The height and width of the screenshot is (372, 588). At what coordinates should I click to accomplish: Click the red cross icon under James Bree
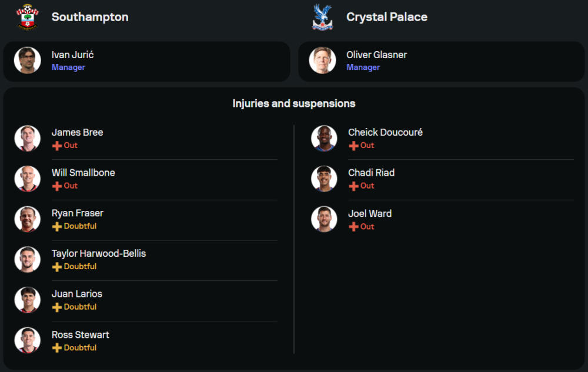click(x=57, y=146)
